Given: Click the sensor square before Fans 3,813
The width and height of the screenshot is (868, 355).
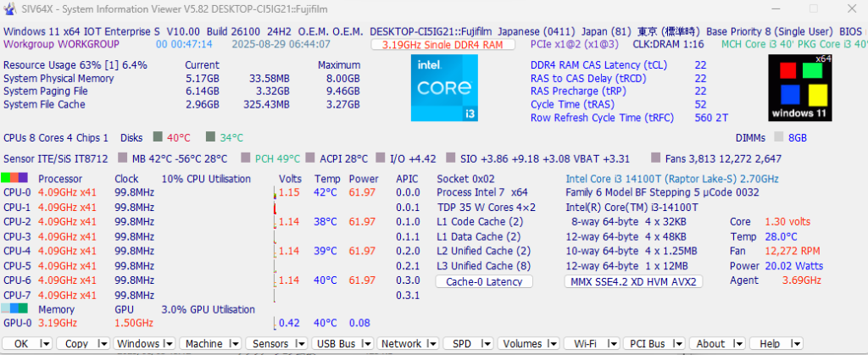Looking at the screenshot, I should coord(656,158).
